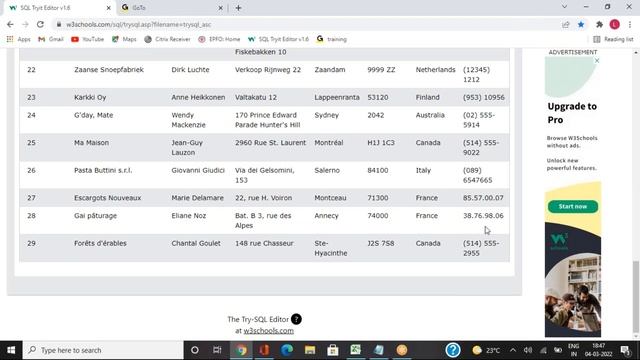Focus the address bar URL
This screenshot has height=360, width=640.
139,24
